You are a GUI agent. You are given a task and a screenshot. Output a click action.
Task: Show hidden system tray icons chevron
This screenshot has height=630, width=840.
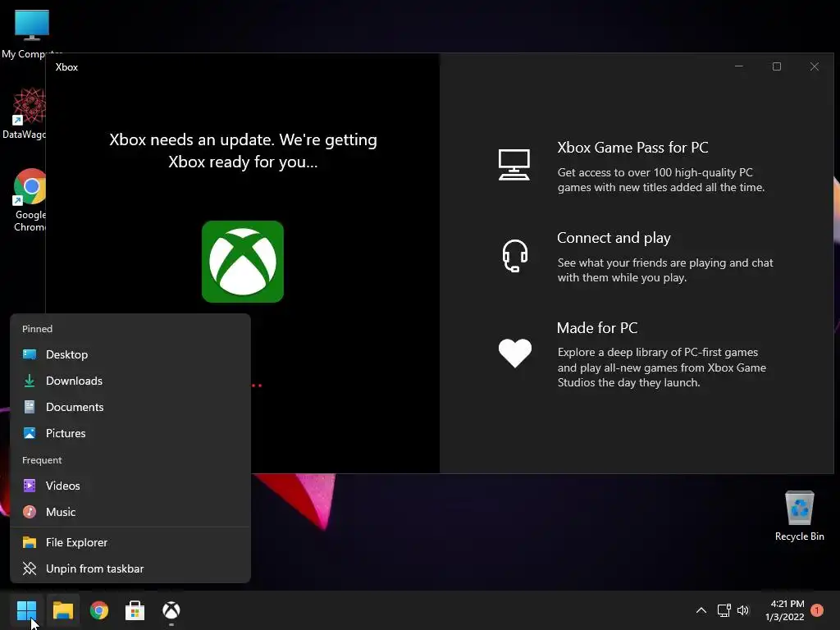click(x=701, y=610)
